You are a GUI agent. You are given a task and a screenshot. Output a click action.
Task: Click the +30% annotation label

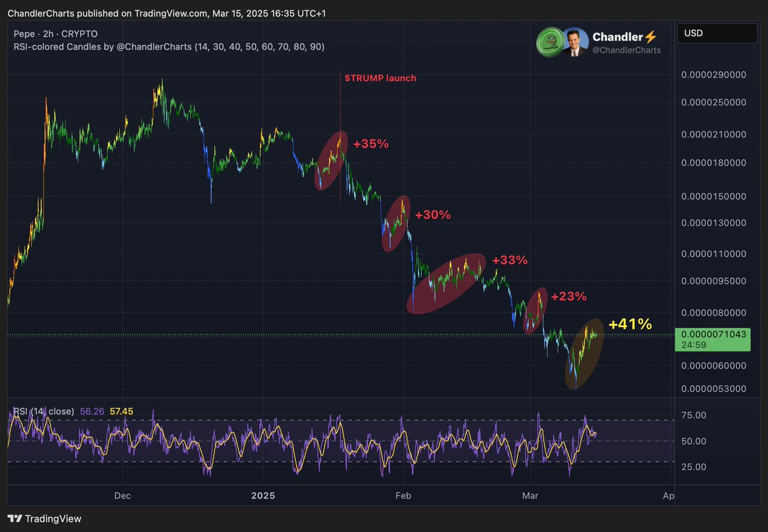433,215
